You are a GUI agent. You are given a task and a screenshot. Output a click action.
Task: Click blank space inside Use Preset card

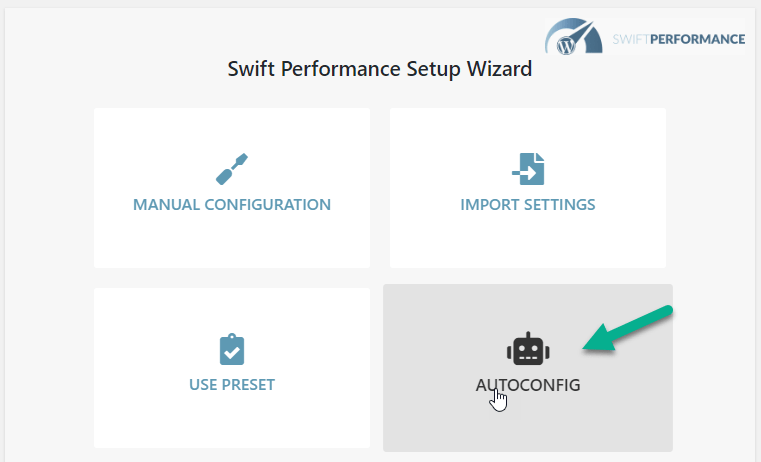pyautogui.click(x=232, y=422)
